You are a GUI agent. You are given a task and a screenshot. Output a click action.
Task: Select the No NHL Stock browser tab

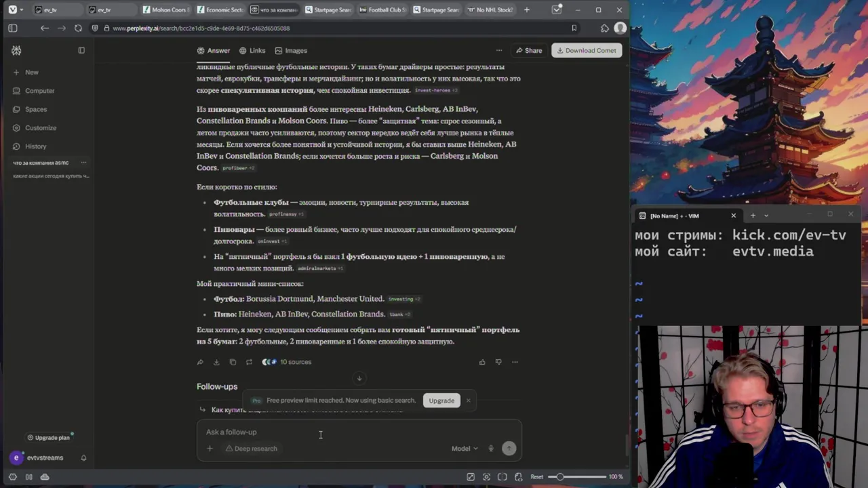pyautogui.click(x=490, y=9)
